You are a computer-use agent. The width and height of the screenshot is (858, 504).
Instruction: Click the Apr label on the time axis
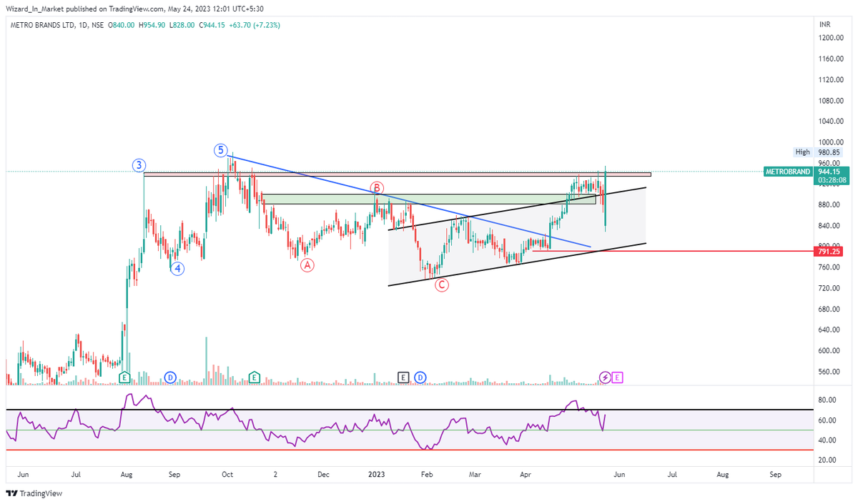526,474
